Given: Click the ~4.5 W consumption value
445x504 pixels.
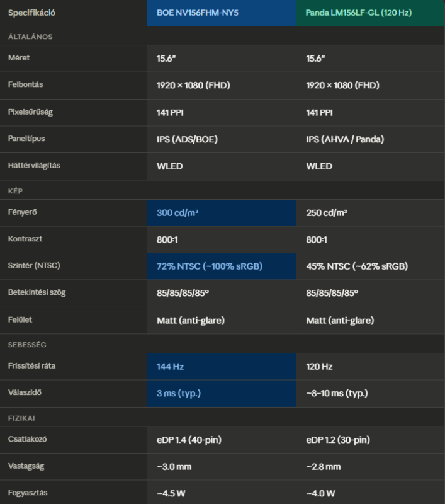Looking at the screenshot, I should click(x=171, y=493).
